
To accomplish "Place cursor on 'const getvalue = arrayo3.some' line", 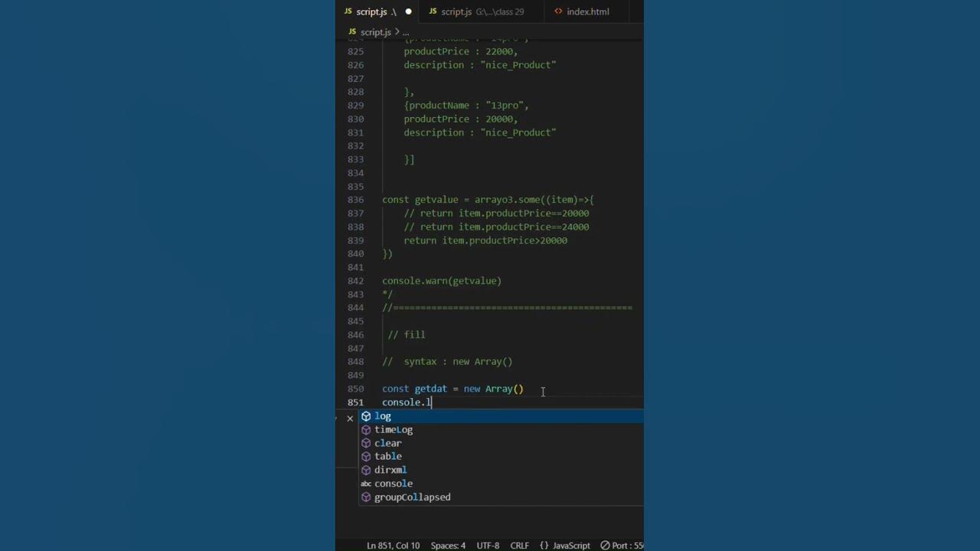I will click(488, 200).
